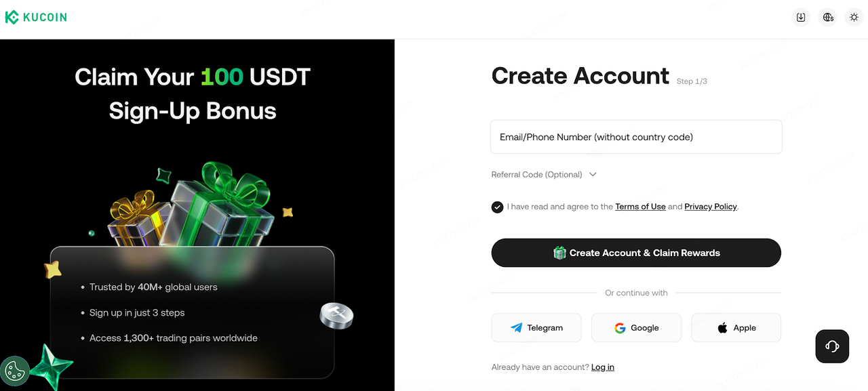Viewport: 868px width, 391px height.
Task: Open the customer support headset widget
Action: pyautogui.click(x=832, y=346)
